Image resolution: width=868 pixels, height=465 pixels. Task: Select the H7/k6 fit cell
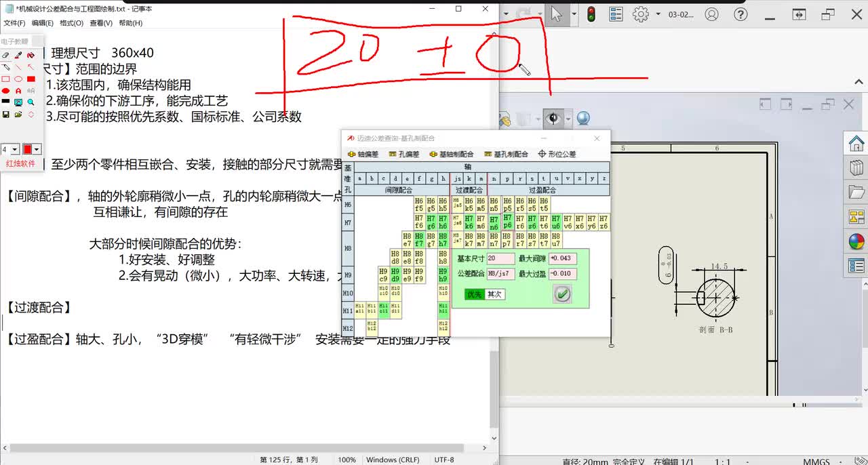469,222
